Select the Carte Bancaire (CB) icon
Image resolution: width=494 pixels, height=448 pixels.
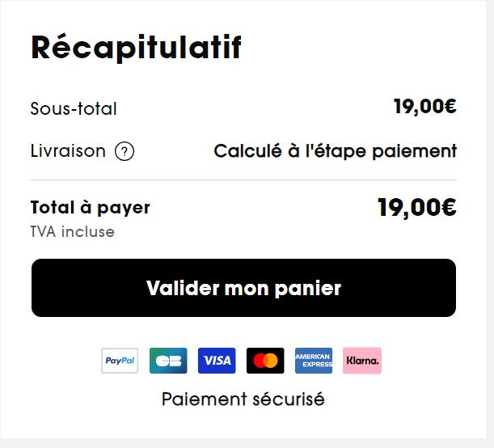pos(168,361)
